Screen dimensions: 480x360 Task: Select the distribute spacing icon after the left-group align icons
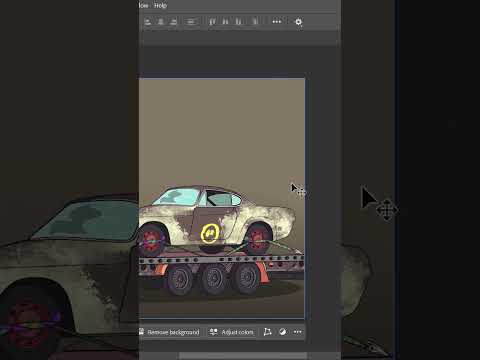[191, 22]
